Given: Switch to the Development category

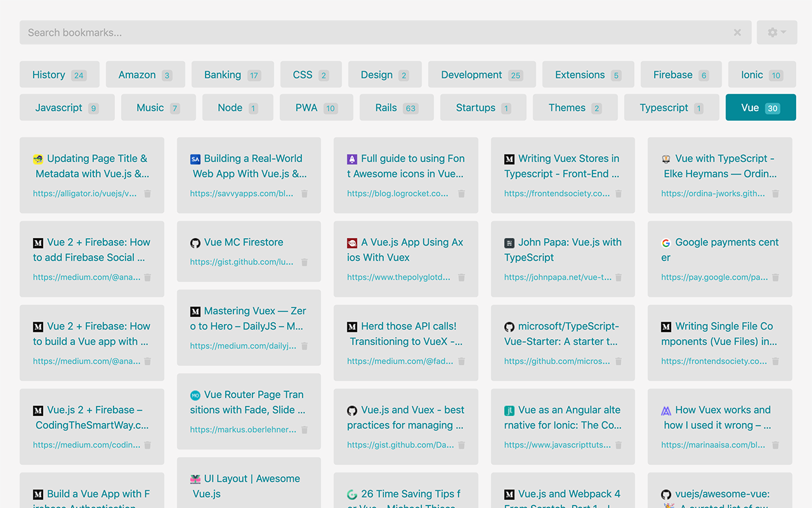Looking at the screenshot, I should pyautogui.click(x=482, y=75).
